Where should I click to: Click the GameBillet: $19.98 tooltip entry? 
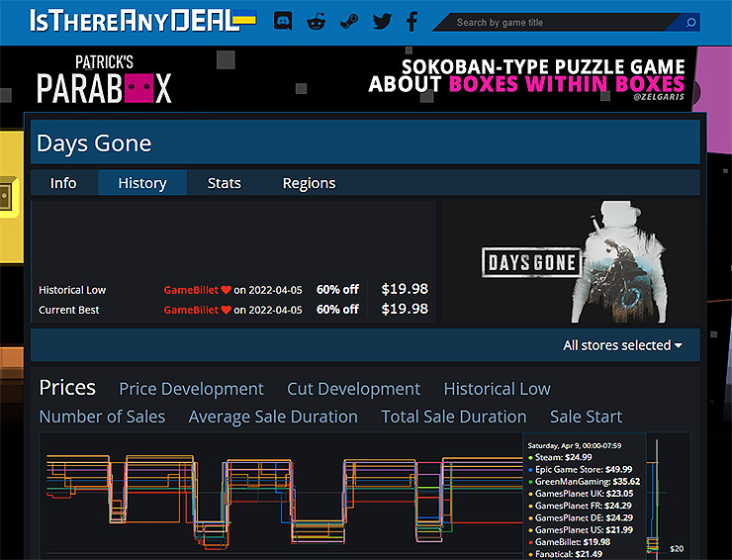570,542
